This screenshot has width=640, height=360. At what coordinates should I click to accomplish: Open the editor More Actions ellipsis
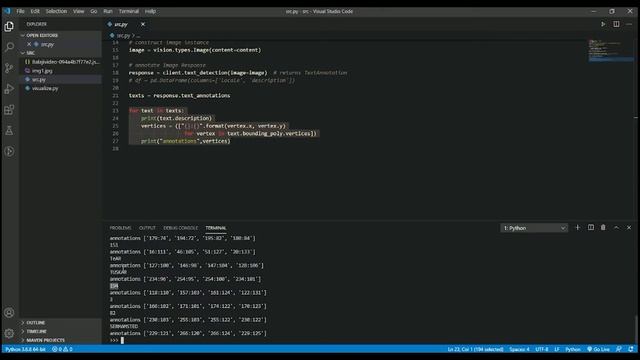click(x=629, y=24)
